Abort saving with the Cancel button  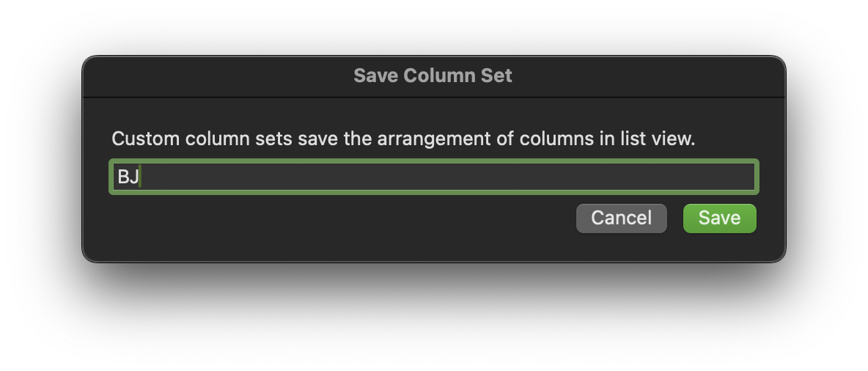(x=621, y=218)
